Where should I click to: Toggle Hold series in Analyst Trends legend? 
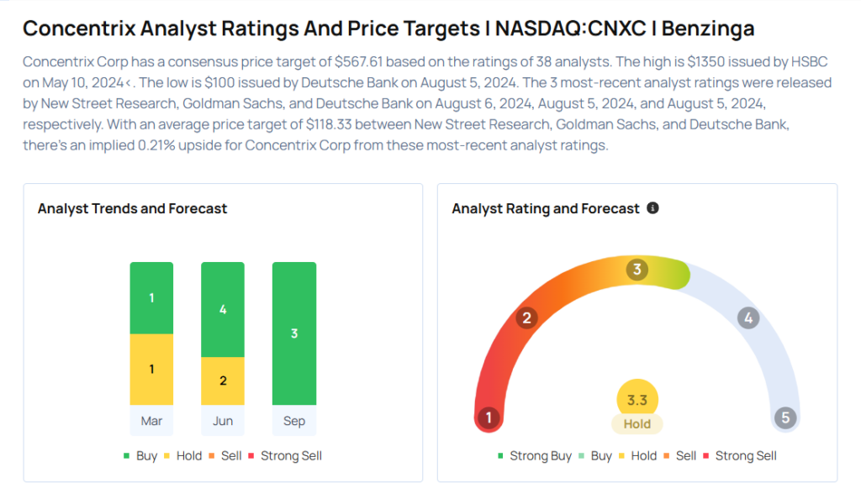[x=182, y=455]
